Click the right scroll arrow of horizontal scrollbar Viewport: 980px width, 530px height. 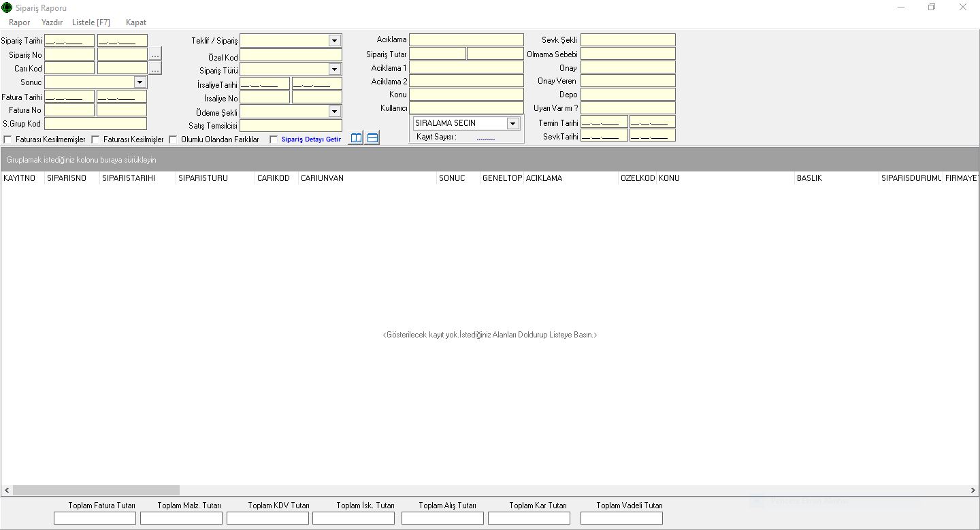coord(973,490)
